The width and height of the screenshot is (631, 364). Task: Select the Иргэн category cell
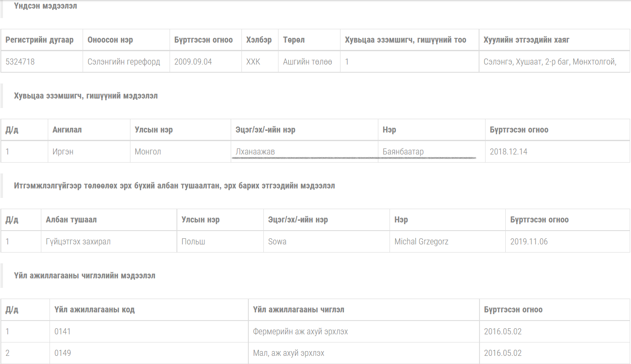[x=63, y=151]
